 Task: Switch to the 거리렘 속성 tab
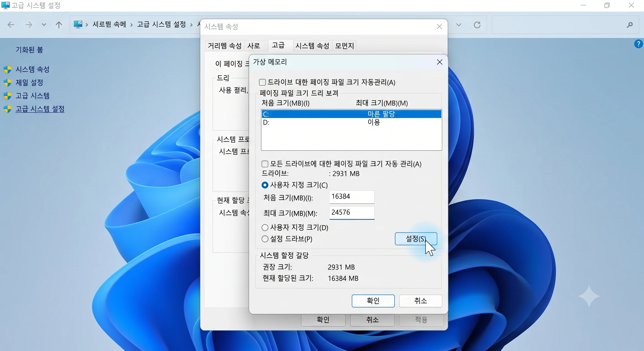(x=225, y=46)
